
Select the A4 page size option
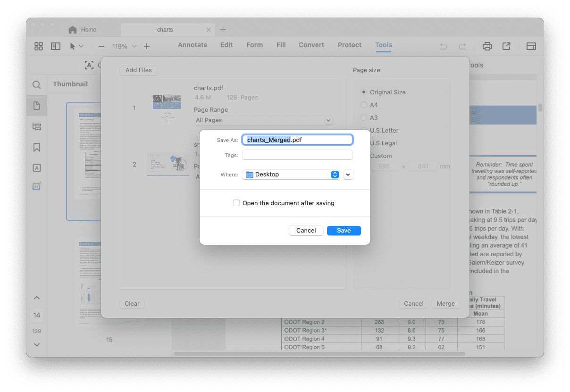point(363,105)
